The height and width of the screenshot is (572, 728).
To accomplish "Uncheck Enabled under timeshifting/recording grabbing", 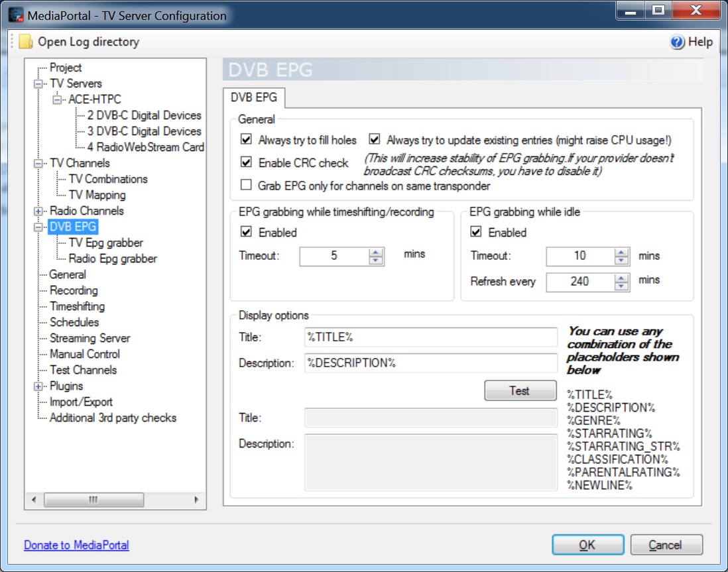I will click(246, 232).
